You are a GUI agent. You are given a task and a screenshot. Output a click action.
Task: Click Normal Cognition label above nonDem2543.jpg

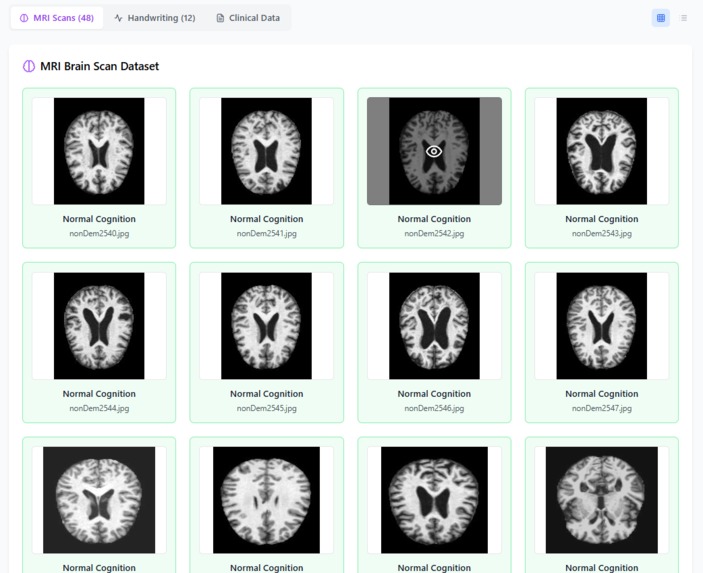pos(602,219)
